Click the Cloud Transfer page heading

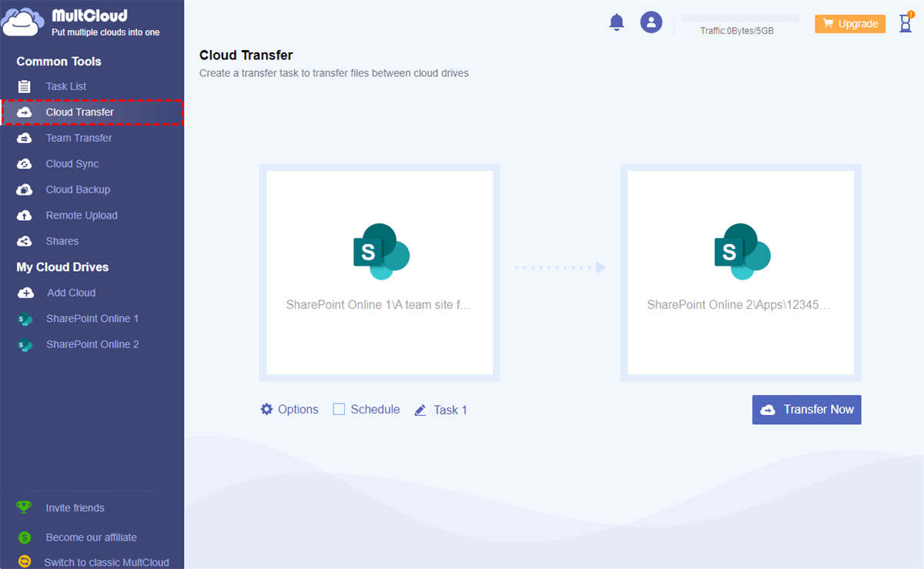coord(246,55)
